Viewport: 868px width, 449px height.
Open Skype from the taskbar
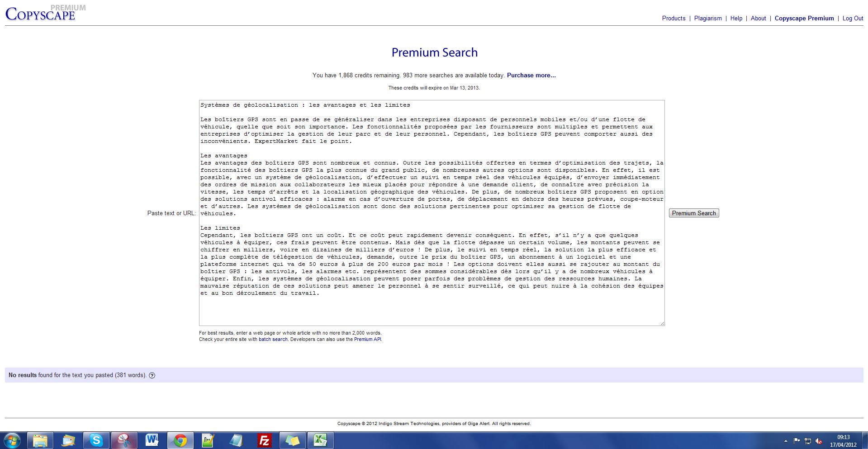point(96,440)
